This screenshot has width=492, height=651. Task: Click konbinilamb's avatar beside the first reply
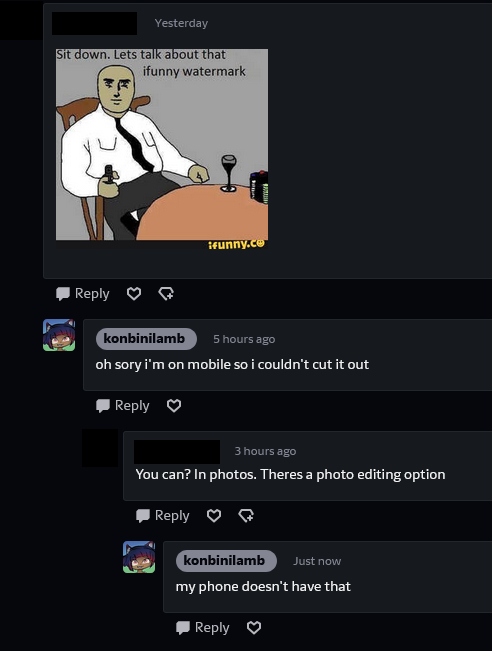[x=59, y=335]
